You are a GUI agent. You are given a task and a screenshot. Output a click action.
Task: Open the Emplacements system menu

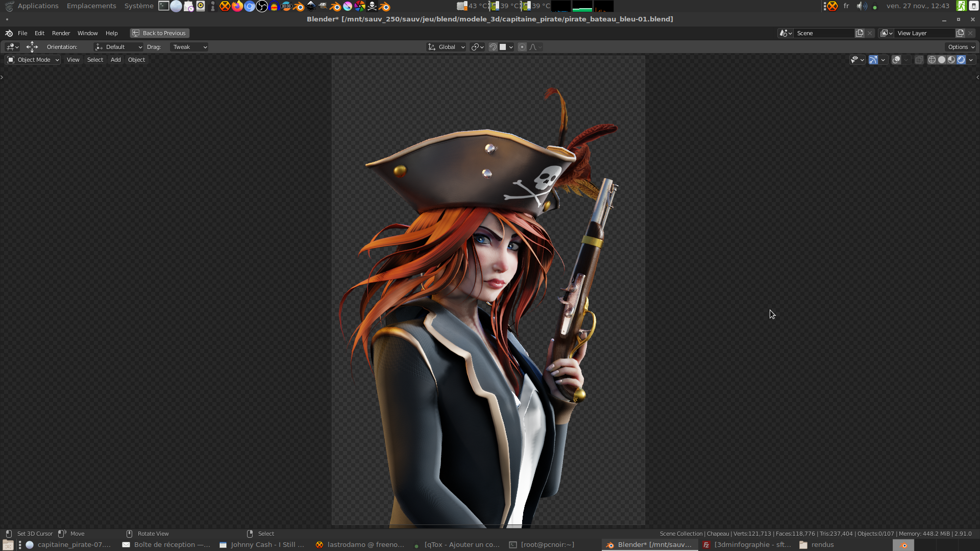91,6
